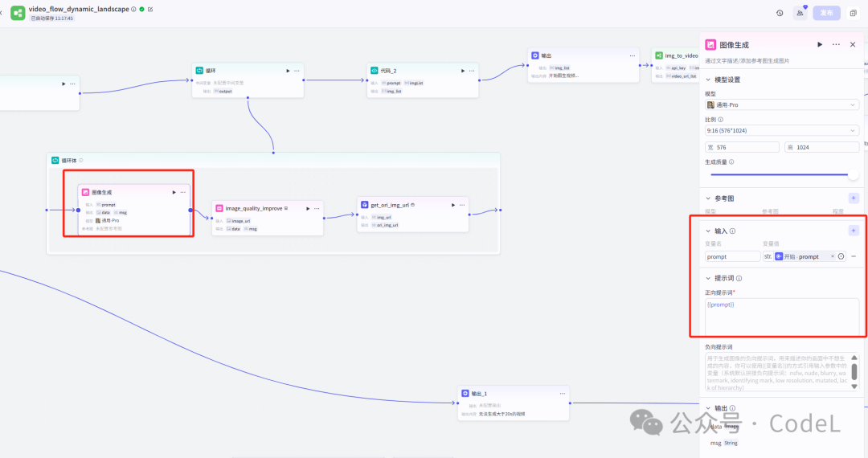Click the 正向提示词 {{prompt}} text area
The height and width of the screenshot is (458, 868).
coord(782,317)
